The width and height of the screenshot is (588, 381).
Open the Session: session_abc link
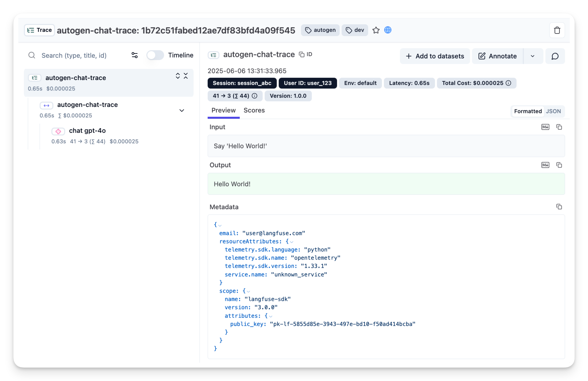242,83
